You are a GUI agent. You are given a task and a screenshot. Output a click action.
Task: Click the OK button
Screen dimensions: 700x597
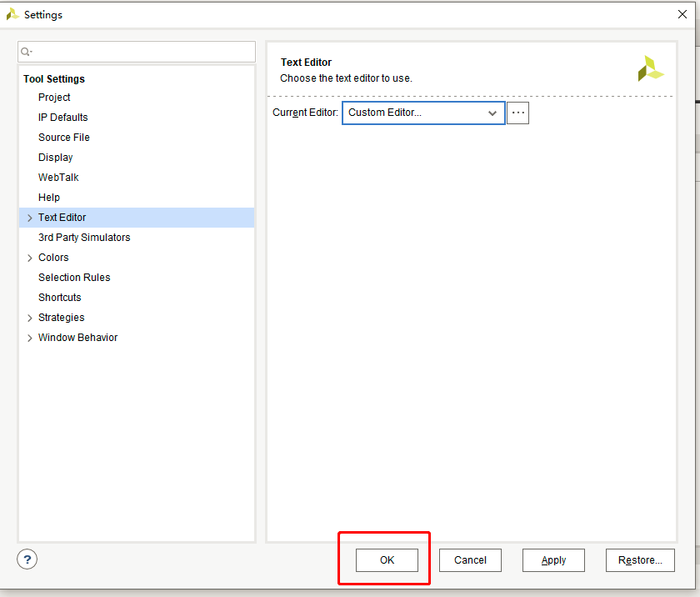(387, 560)
